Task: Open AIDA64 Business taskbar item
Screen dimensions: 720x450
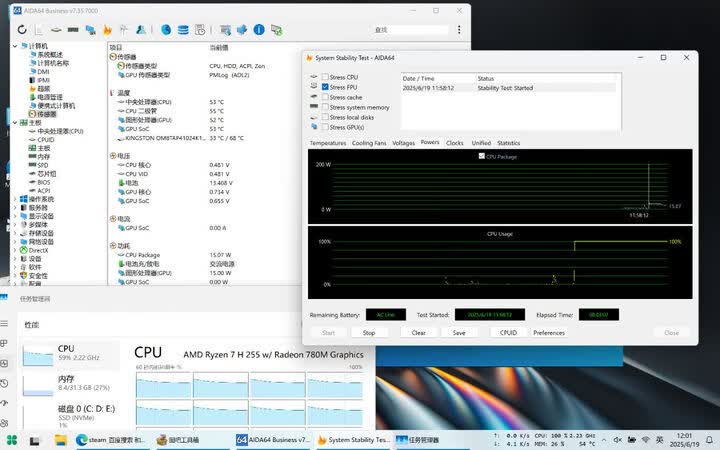Action: point(273,440)
